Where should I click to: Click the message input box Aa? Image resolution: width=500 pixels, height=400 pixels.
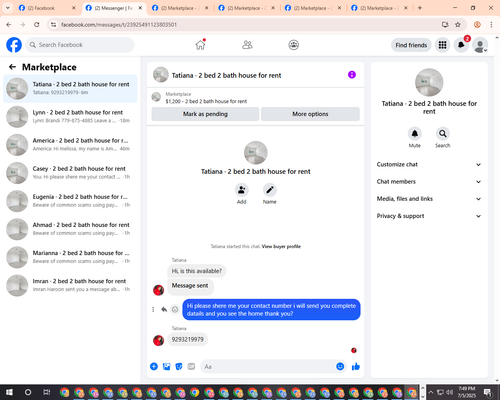coord(273,367)
